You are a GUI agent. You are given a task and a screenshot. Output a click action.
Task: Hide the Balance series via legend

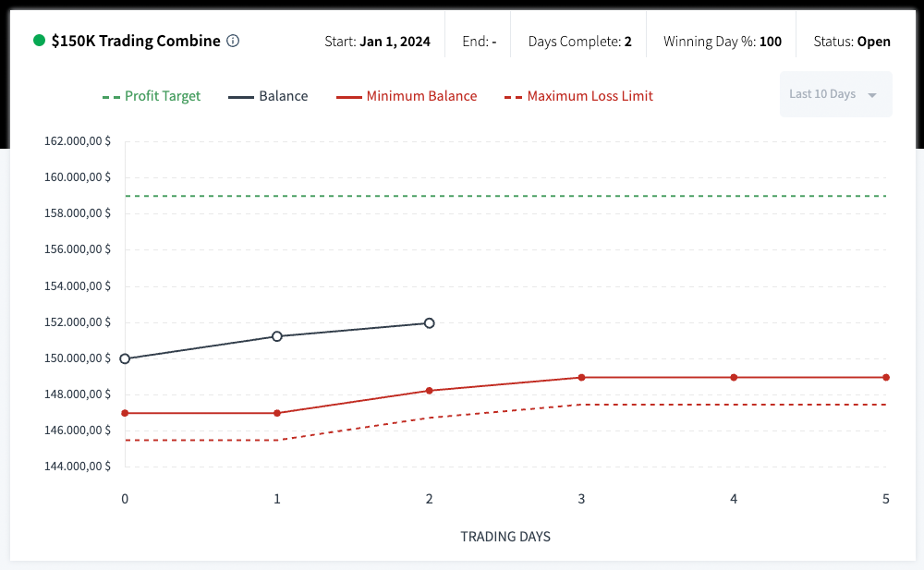point(269,96)
